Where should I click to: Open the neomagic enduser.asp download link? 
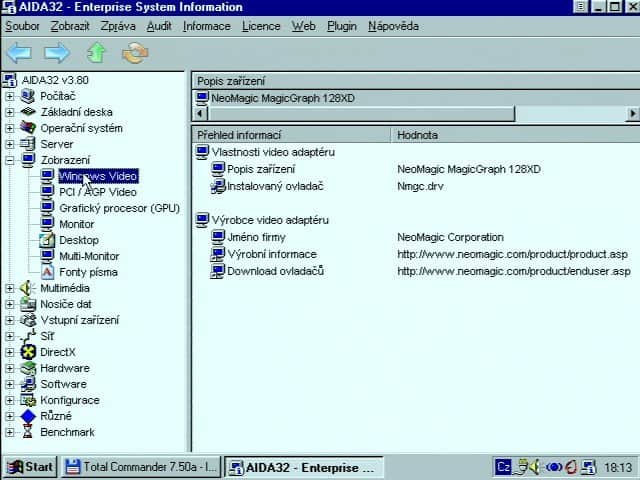(514, 271)
